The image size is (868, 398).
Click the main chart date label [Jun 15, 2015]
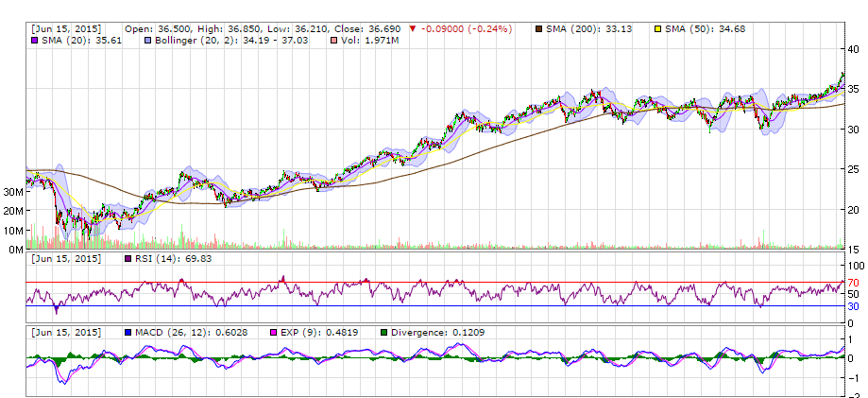click(x=66, y=28)
